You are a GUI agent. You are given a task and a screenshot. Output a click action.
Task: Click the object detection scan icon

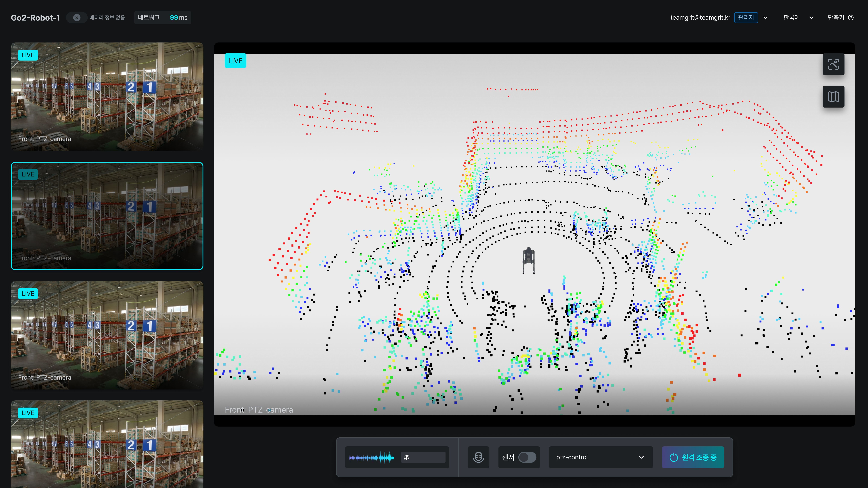833,64
